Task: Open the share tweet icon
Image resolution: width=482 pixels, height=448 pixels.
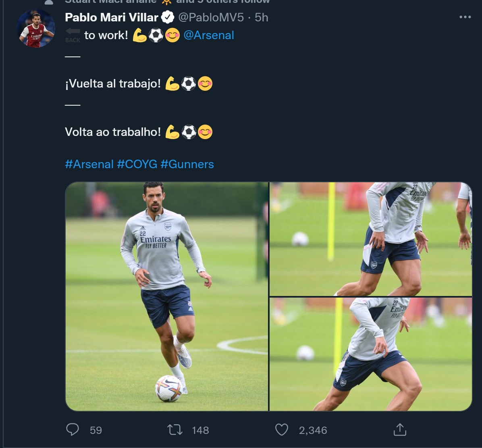Action: click(x=399, y=429)
